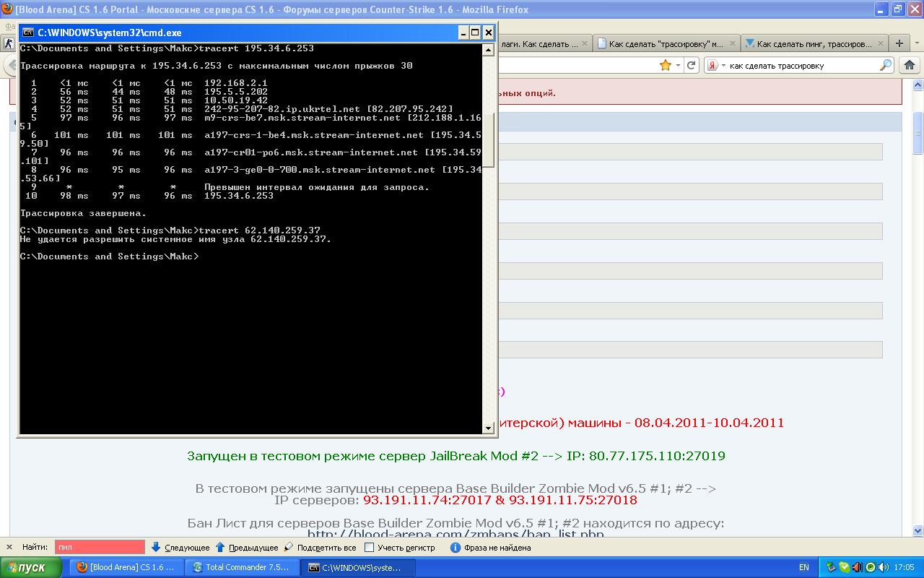
Task: Close the find bar
Action: pos(9,547)
